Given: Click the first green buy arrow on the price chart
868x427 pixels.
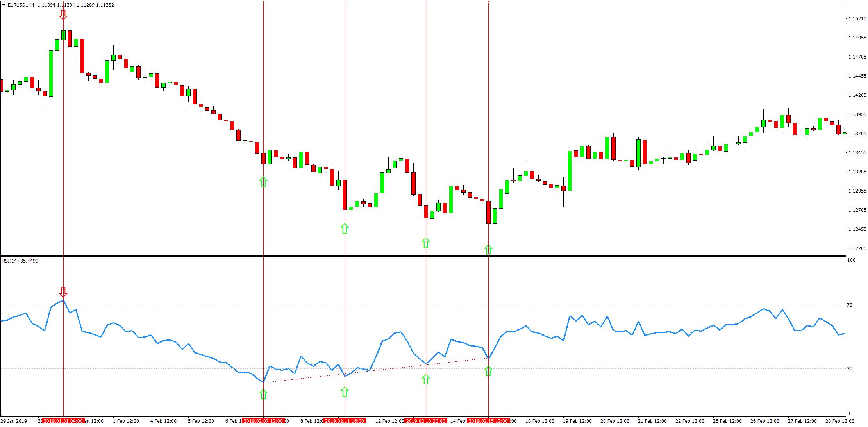Looking at the screenshot, I should pos(263,181).
